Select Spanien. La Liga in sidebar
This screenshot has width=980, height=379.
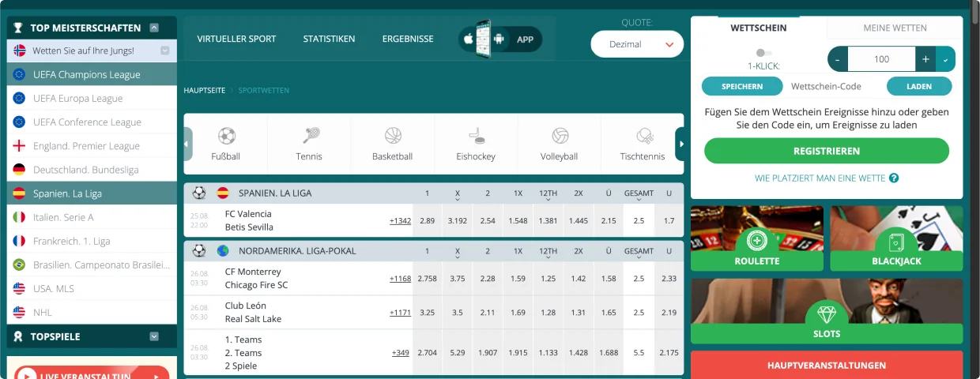tap(92, 193)
